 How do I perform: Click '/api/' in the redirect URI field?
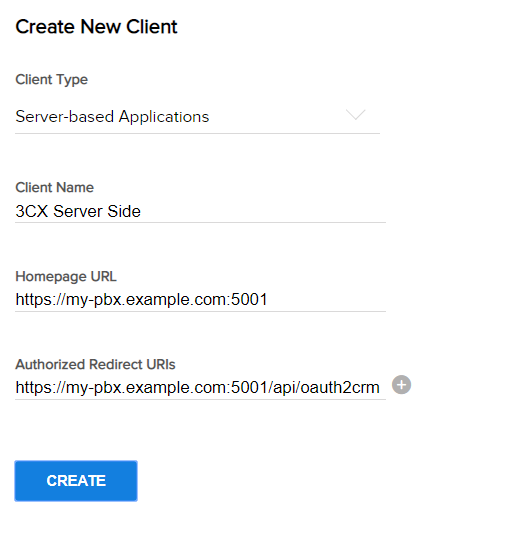click(x=285, y=388)
